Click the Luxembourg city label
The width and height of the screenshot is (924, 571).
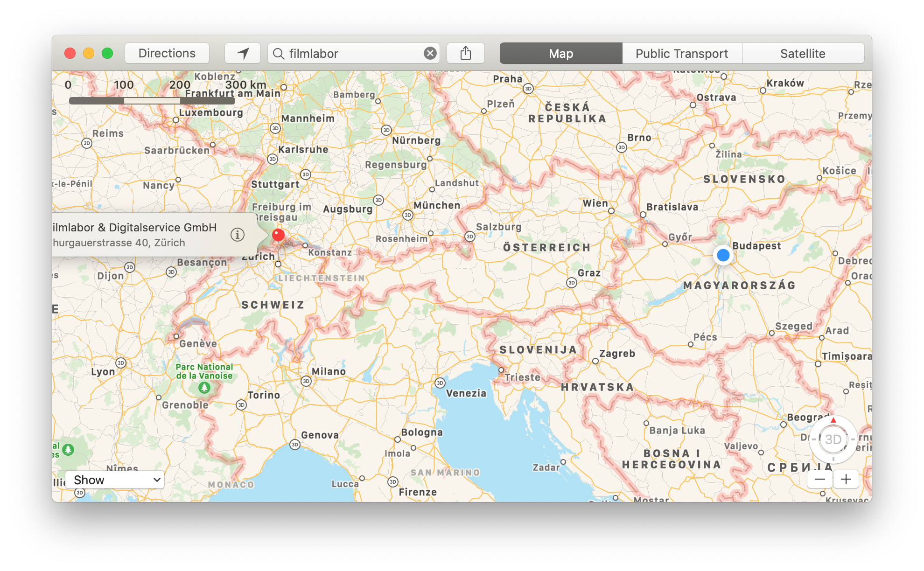point(211,112)
